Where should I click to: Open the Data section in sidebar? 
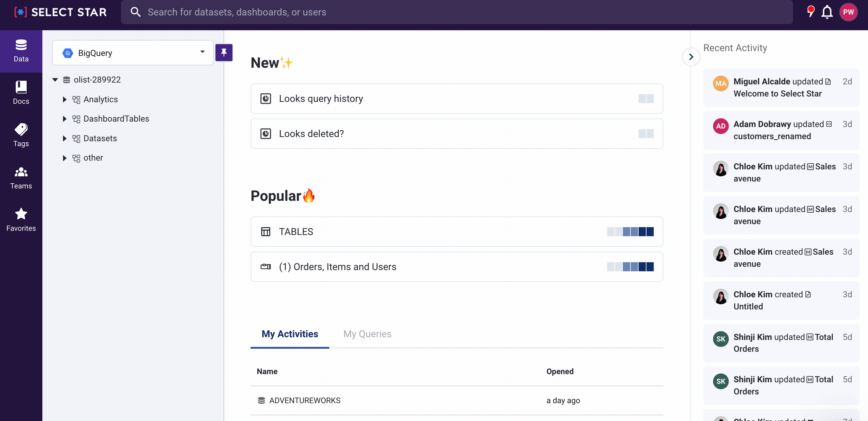tap(21, 51)
